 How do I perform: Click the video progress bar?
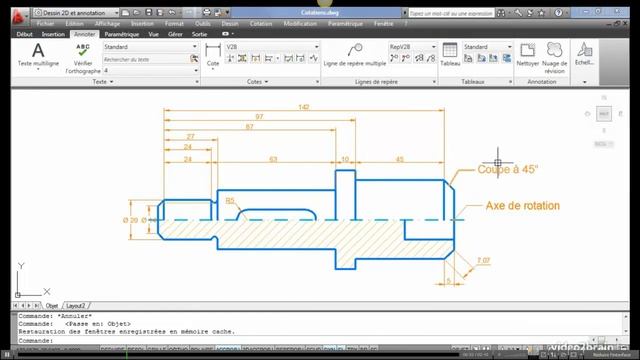[x=239, y=355]
